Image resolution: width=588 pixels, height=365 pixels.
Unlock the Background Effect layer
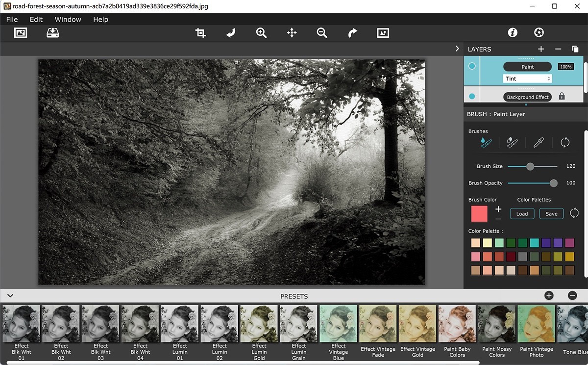[562, 97]
